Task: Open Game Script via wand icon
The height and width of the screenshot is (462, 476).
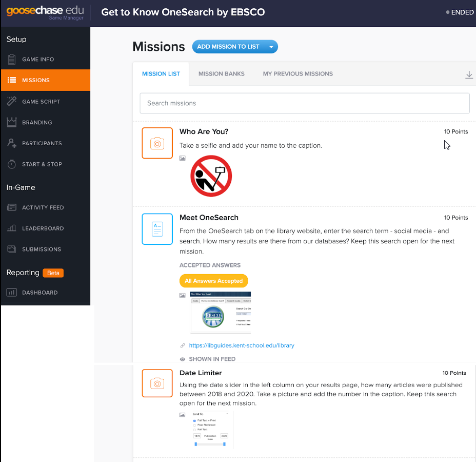Action: click(11, 102)
